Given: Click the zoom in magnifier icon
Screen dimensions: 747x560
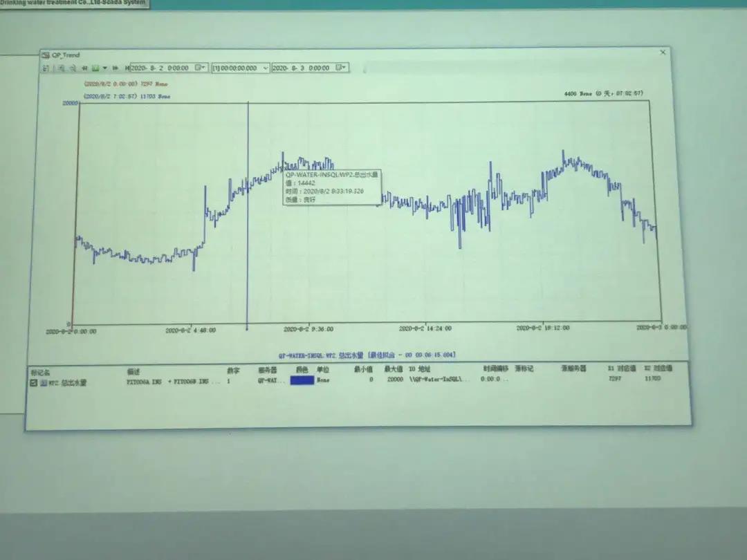Looking at the screenshot, I should click(61, 68).
